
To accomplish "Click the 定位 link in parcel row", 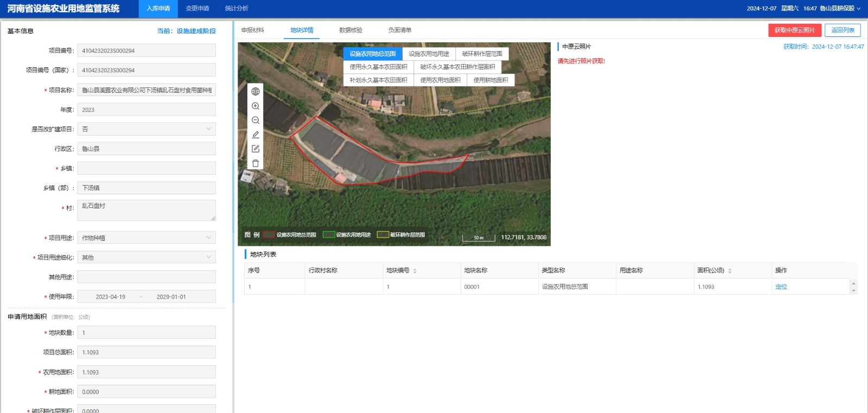I will [781, 287].
